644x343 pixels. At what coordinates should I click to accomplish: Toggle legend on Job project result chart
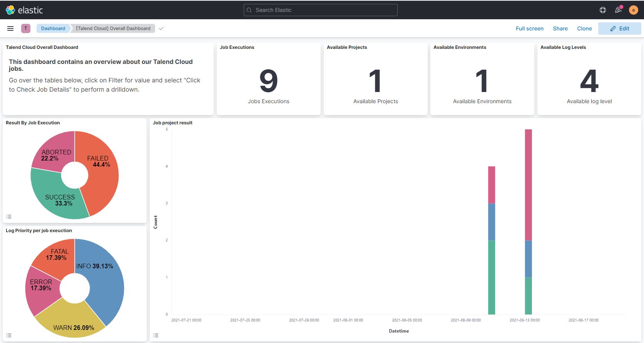click(156, 335)
